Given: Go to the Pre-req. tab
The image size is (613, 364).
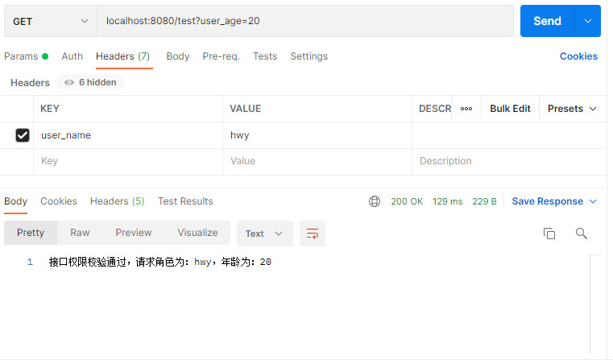Looking at the screenshot, I should [221, 56].
